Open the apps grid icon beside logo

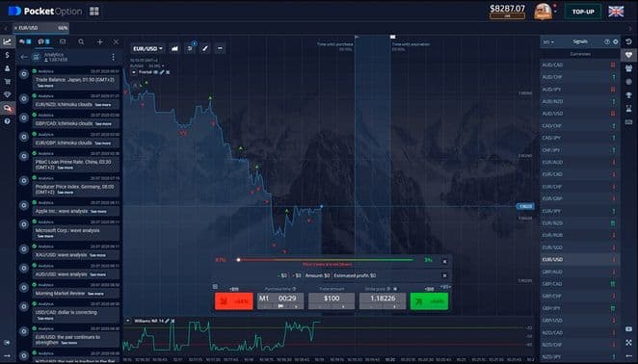tap(94, 11)
